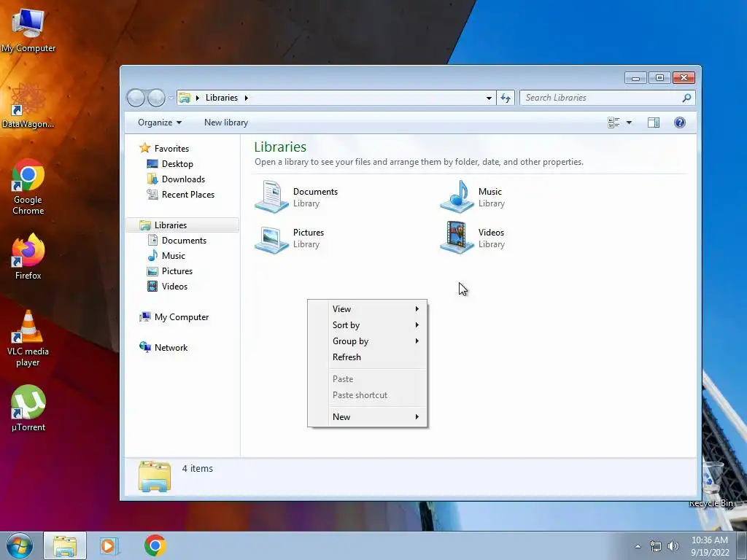Click the Back navigation button
The height and width of the screenshot is (560, 747).
click(x=136, y=98)
